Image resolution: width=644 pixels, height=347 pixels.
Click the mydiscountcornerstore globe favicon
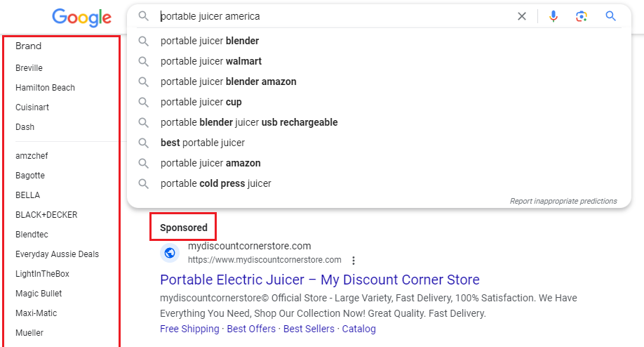[x=170, y=253]
